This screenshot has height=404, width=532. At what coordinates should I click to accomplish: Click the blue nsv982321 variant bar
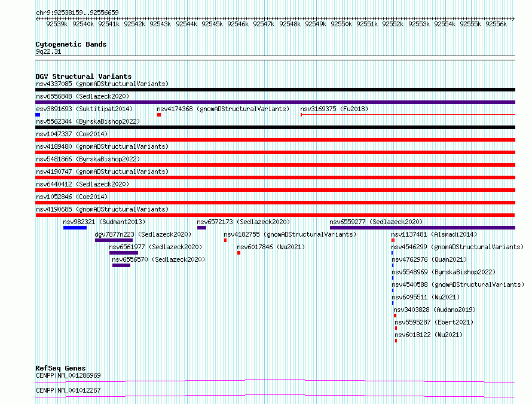[75, 228]
